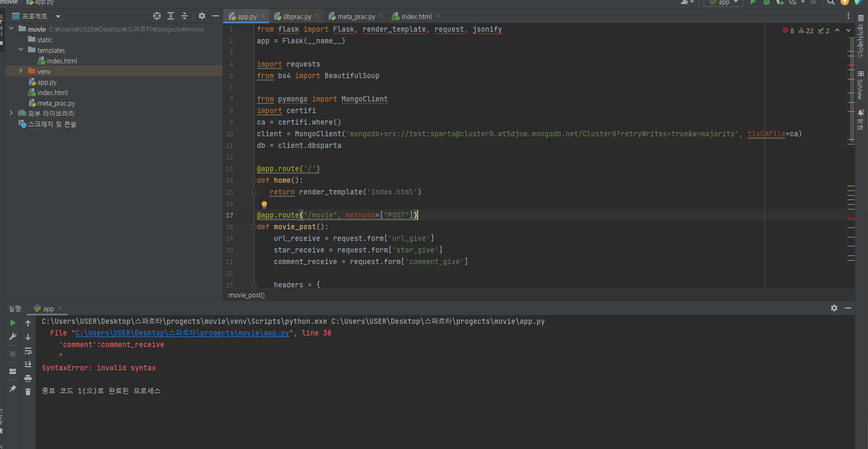Open the Search Everywhere magnifier
Viewport: 868px width, 449px height.
pyautogui.click(x=831, y=2)
